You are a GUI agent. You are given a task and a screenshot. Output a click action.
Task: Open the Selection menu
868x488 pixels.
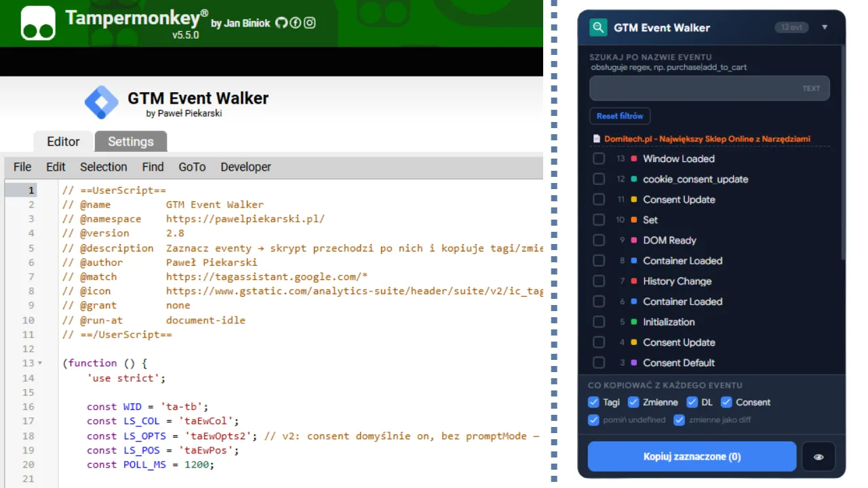103,167
